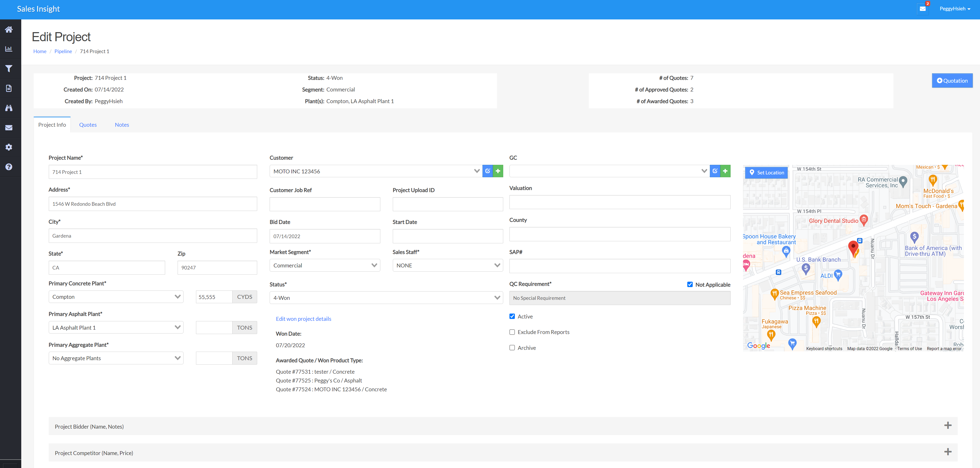Click the Edit won project details link

[303, 318]
